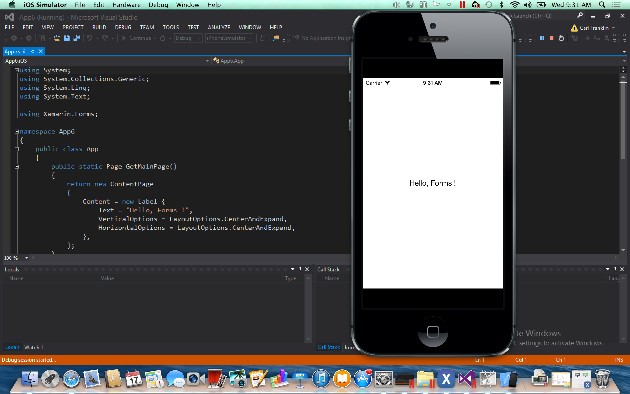This screenshot has height=394, width=630.
Task: Click the Continue debug button
Action: 136,38
